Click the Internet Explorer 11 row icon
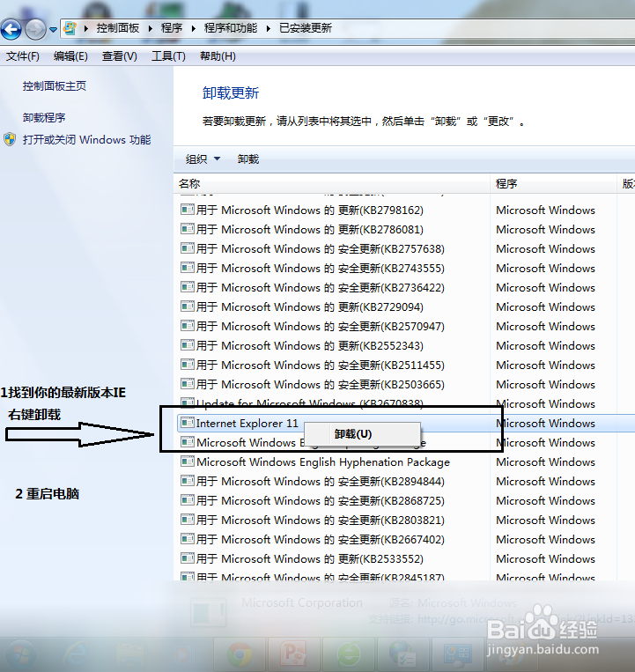Viewport: 635px width, 672px height. 188,423
